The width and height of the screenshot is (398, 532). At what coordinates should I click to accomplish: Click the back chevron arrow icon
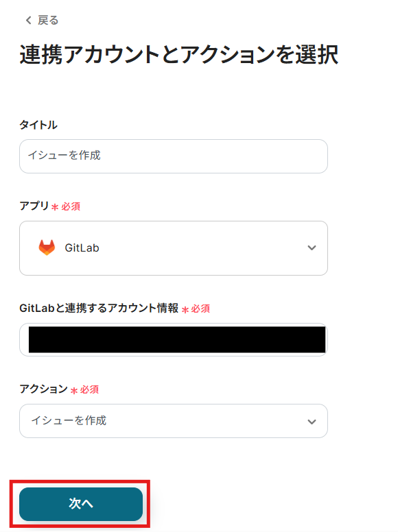pos(29,21)
